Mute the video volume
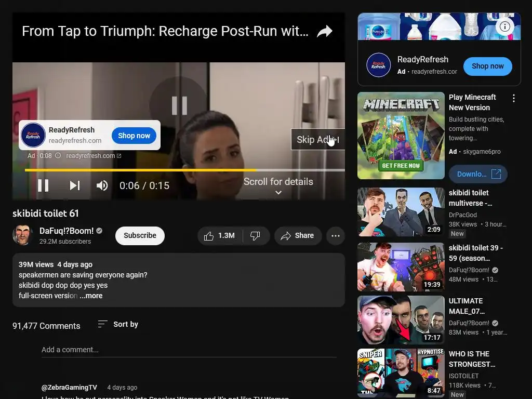532x399 pixels. pyautogui.click(x=102, y=185)
